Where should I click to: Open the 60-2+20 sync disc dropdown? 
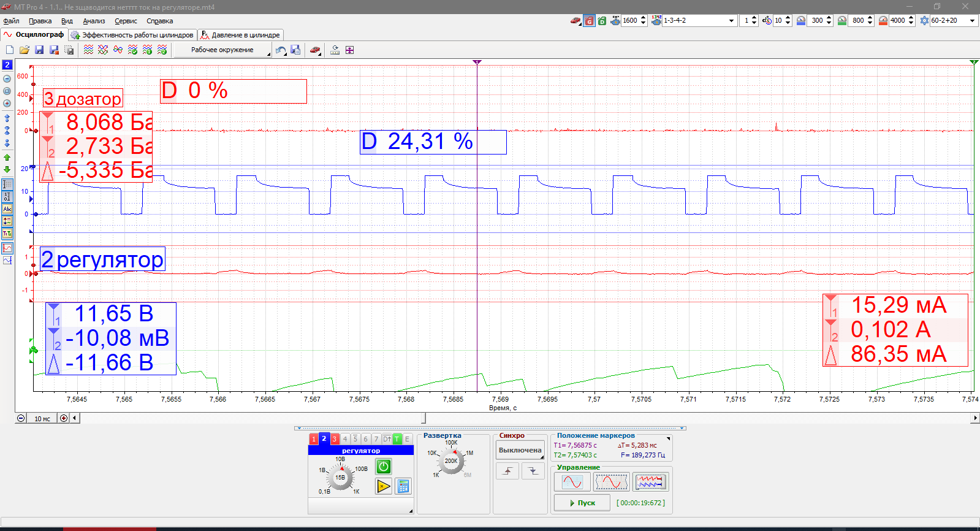coord(972,21)
